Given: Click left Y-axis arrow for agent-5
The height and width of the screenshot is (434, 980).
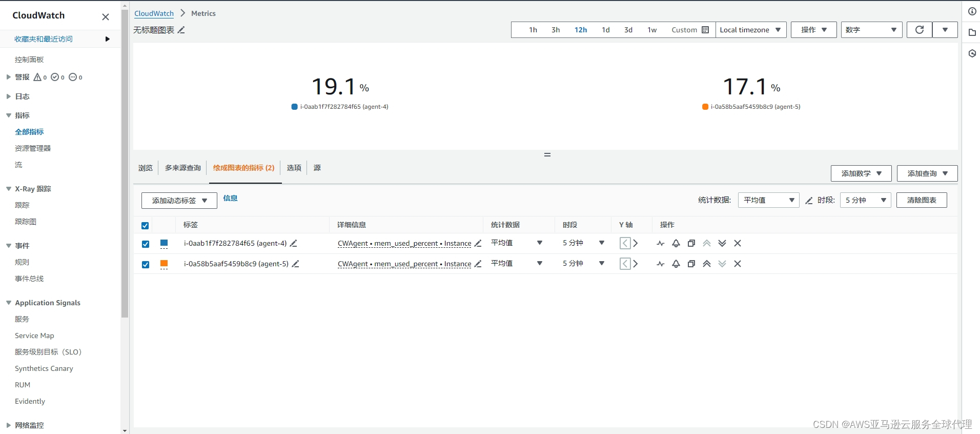Looking at the screenshot, I should [x=625, y=264].
